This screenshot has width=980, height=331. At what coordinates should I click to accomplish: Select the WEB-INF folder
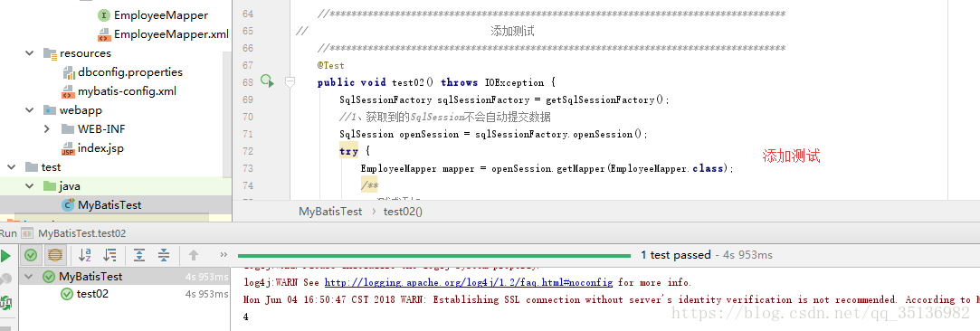101,129
